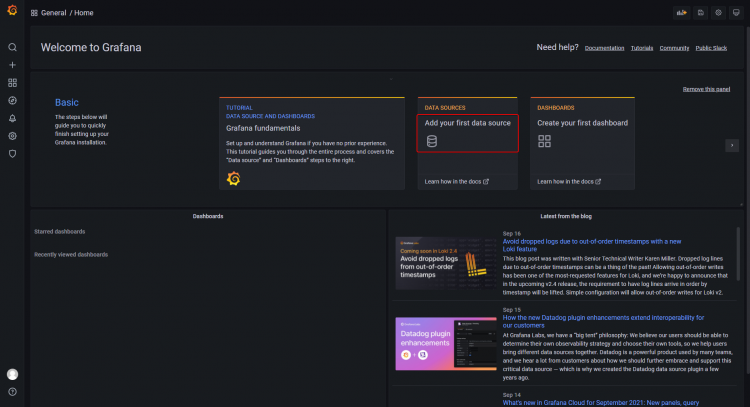Screen dimensions: 750x407
Task: Click Remove this panel
Action: (x=706, y=89)
